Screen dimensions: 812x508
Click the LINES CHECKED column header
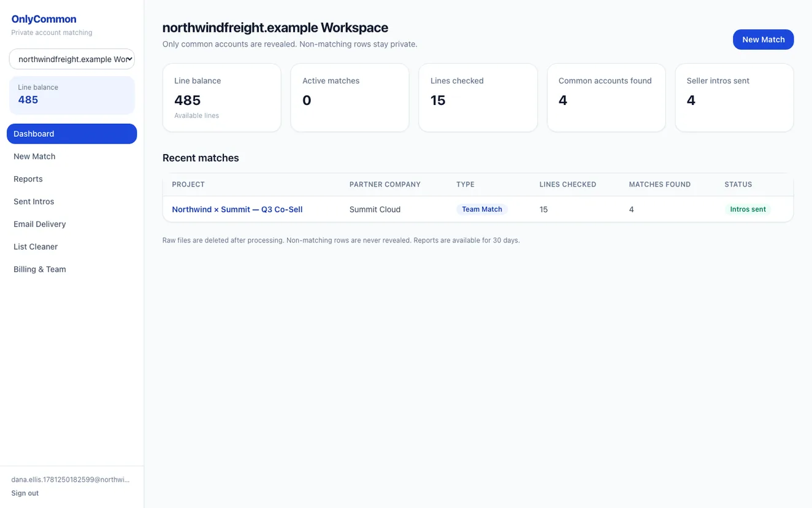[568, 185]
